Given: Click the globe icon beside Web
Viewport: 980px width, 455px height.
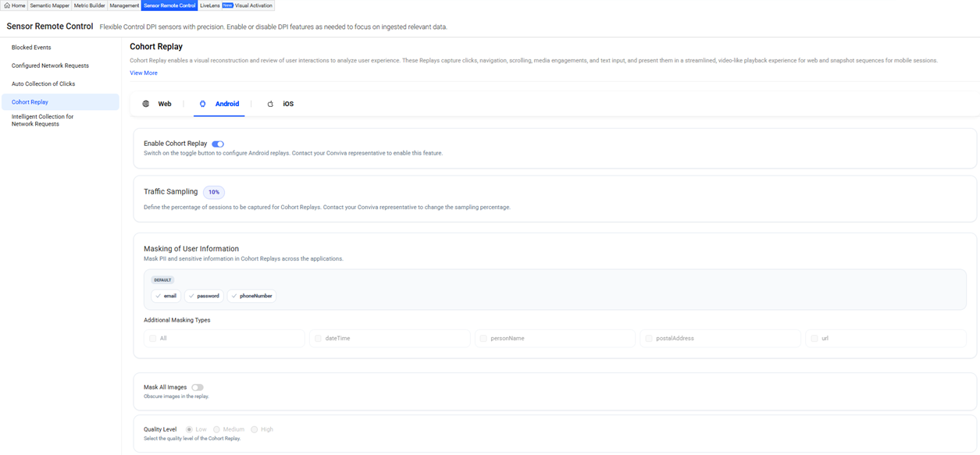Looking at the screenshot, I should point(146,104).
